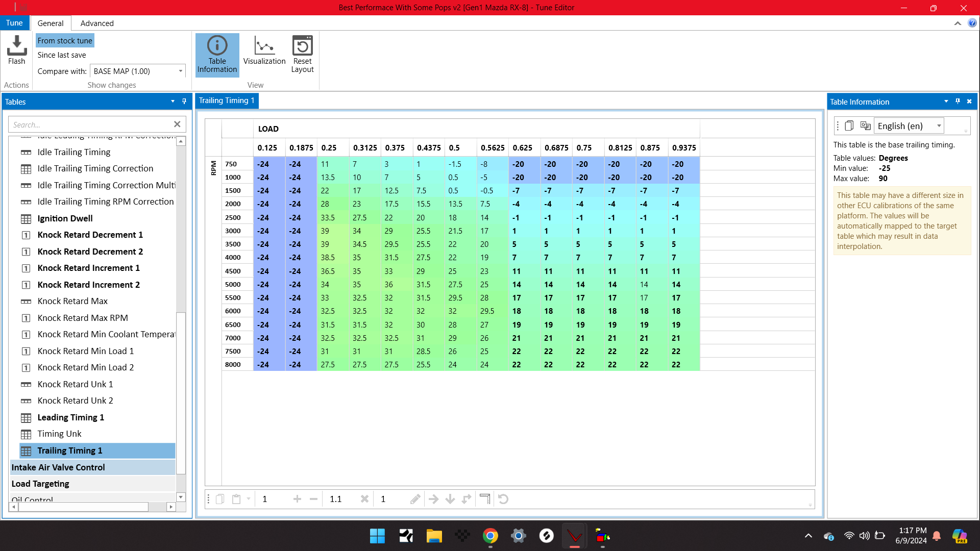Viewport: 980px width, 551px height.
Task: Open File Explorer from the taskbar
Action: point(434,536)
